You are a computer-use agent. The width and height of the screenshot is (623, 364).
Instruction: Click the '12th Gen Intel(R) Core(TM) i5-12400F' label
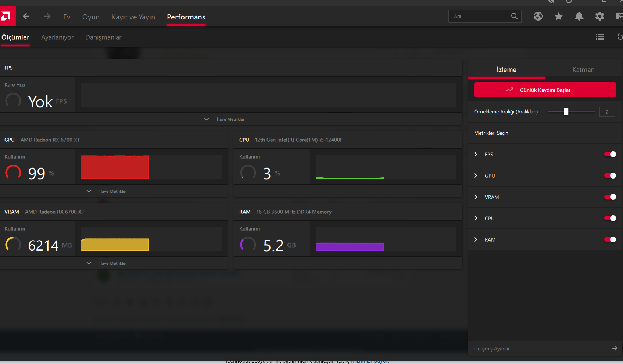click(299, 140)
